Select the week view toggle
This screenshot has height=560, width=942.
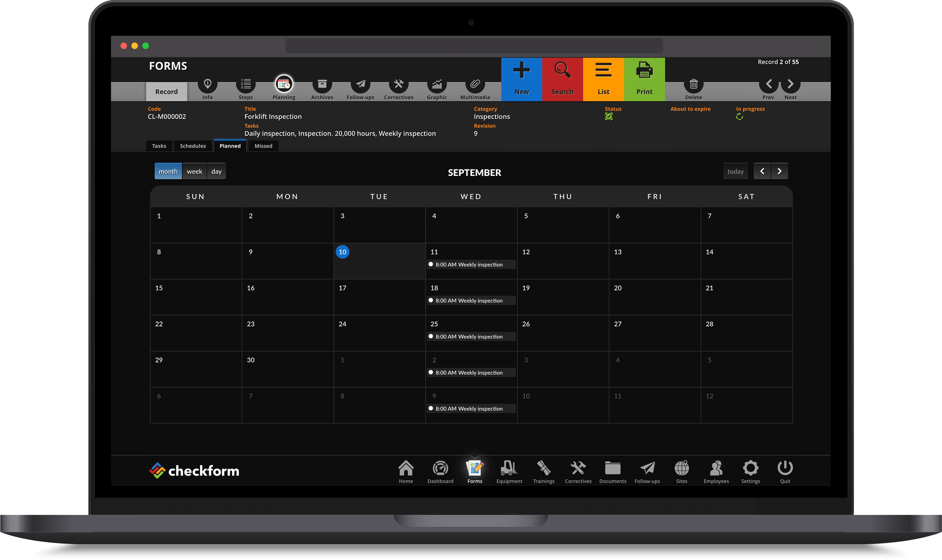coord(194,171)
